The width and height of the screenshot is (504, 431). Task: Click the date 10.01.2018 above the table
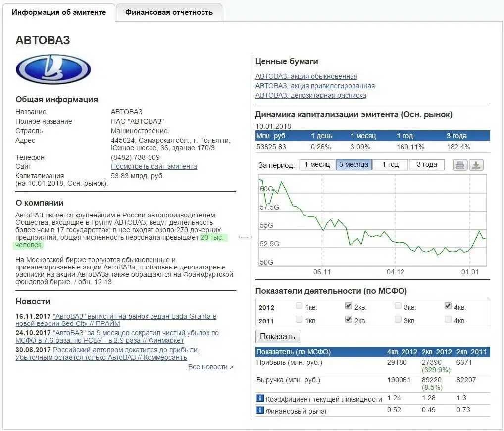pyautogui.click(x=273, y=126)
